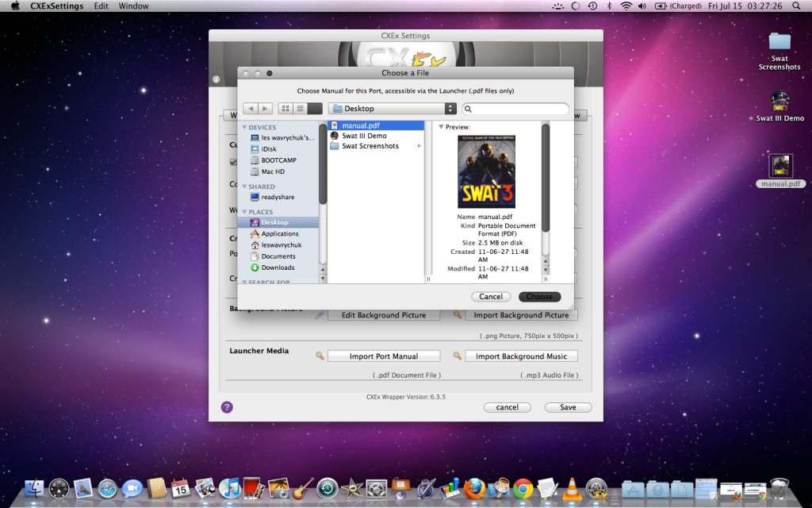This screenshot has height=508, width=812.
Task: Click magnifier icon beside Import Background Music
Action: click(x=458, y=356)
